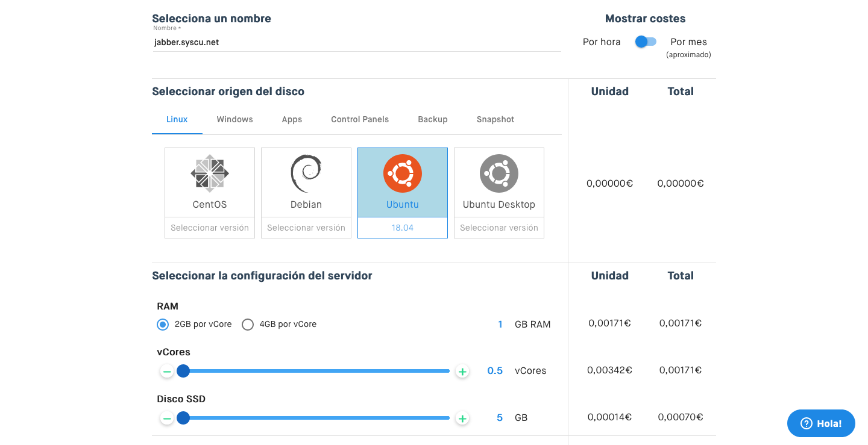Image resolution: width=868 pixels, height=445 pixels.
Task: Click the Nombre field with jabber.syscu.net
Action: click(356, 42)
